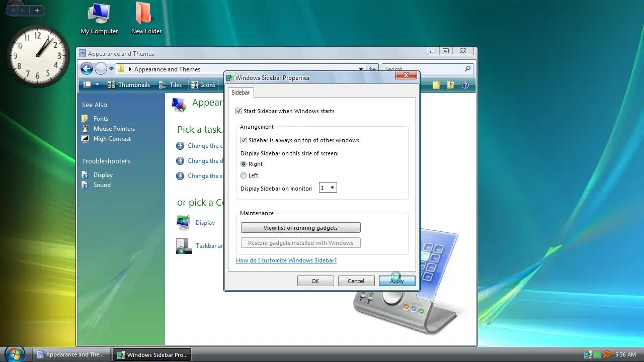Click Restore gadgets installed with Windows
This screenshot has height=362, width=644.
coord(300,243)
